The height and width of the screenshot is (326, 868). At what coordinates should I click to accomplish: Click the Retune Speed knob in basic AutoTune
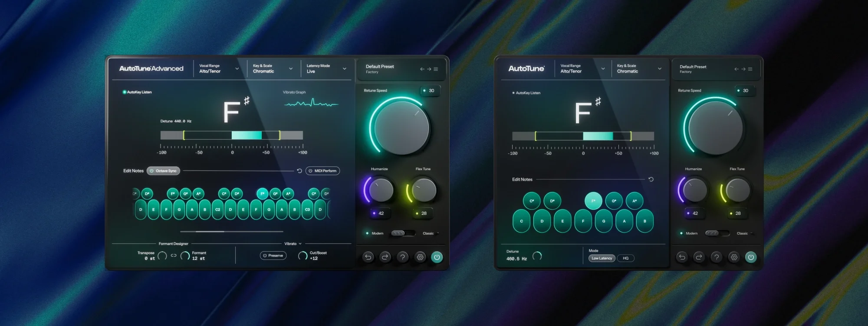(x=716, y=128)
